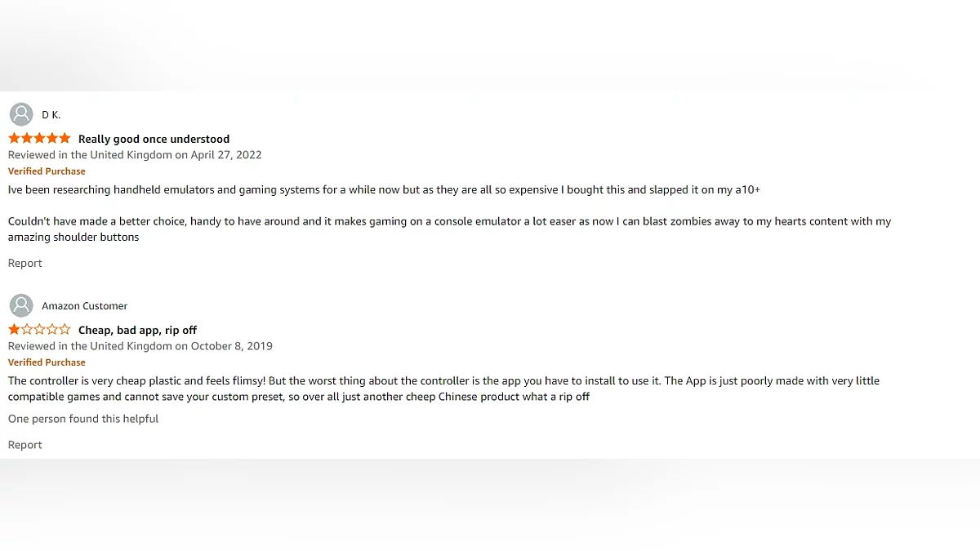Viewport: 980px width, 551px height.
Task: Click fifth star in D K.'s rating
Action: click(x=65, y=139)
